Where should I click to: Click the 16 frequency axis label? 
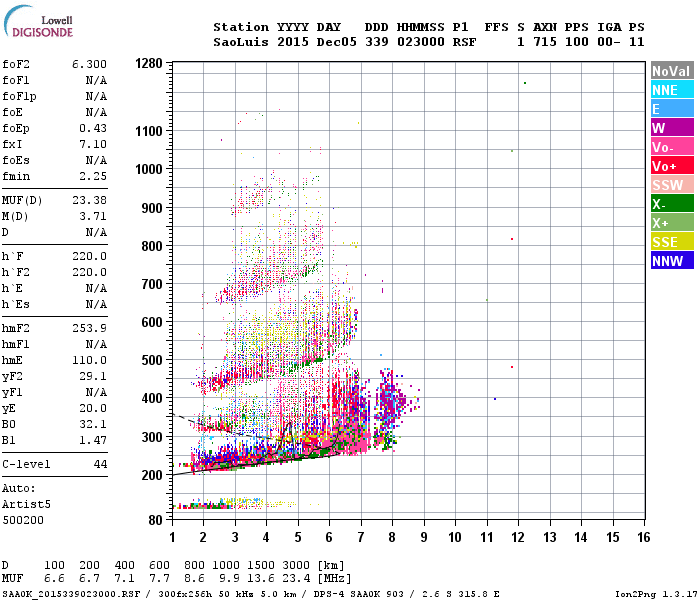[x=644, y=537]
